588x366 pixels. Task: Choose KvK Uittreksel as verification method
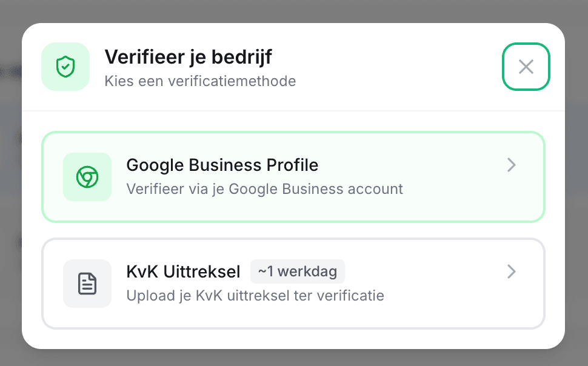click(x=293, y=284)
